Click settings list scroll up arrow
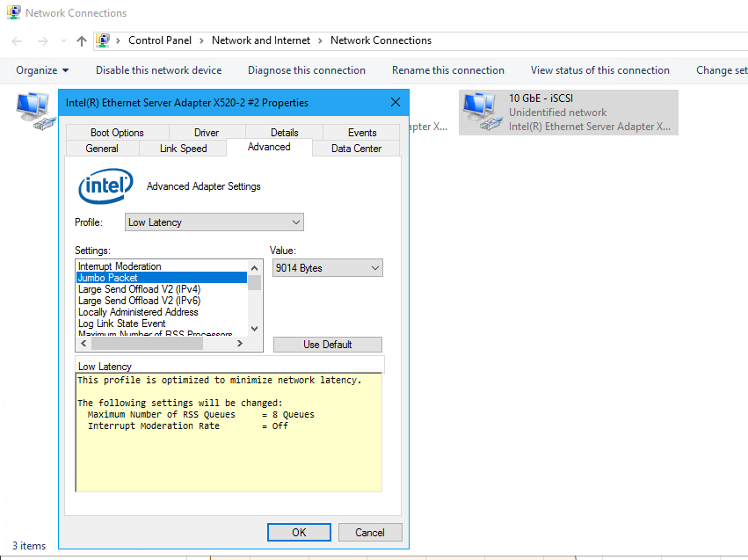 click(x=255, y=267)
